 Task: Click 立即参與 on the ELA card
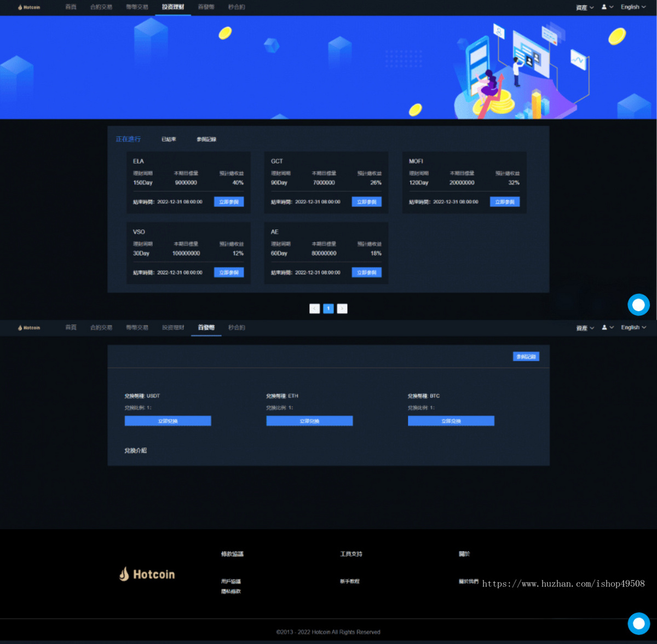(229, 202)
